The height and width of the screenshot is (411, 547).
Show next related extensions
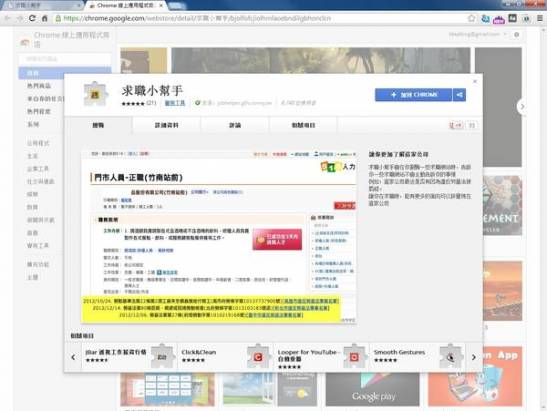(473, 357)
